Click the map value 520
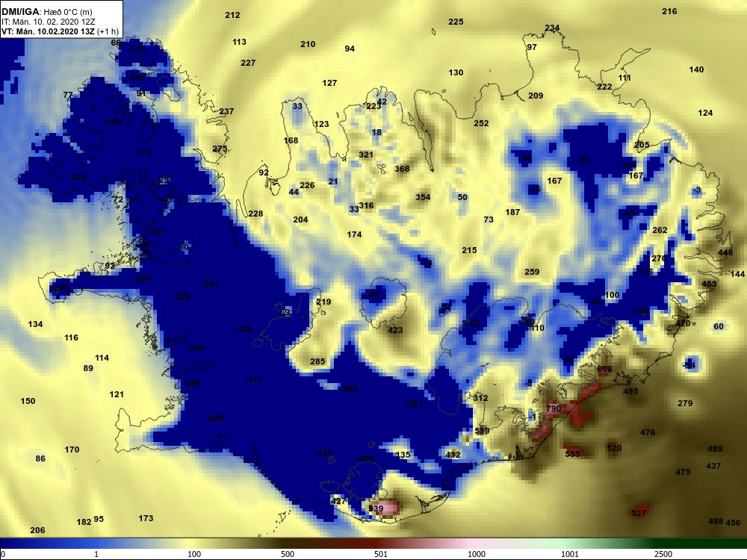 [615, 448]
